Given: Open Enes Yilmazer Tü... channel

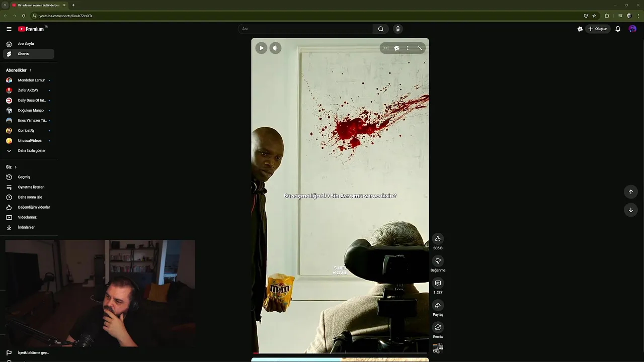Looking at the screenshot, I should 29,121.
